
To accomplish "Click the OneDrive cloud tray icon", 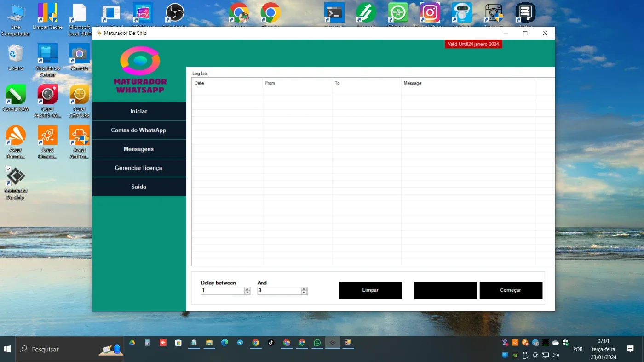I will tap(555, 343).
